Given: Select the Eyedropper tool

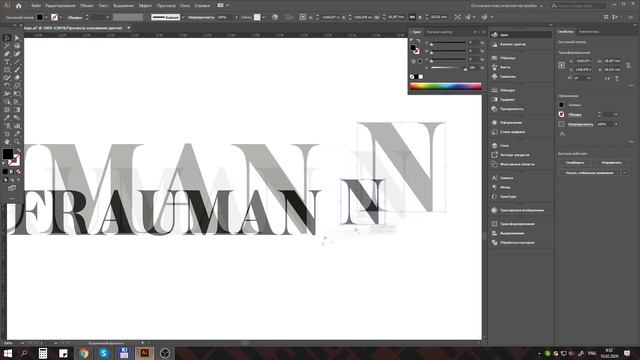Looking at the screenshot, I should point(7,118).
